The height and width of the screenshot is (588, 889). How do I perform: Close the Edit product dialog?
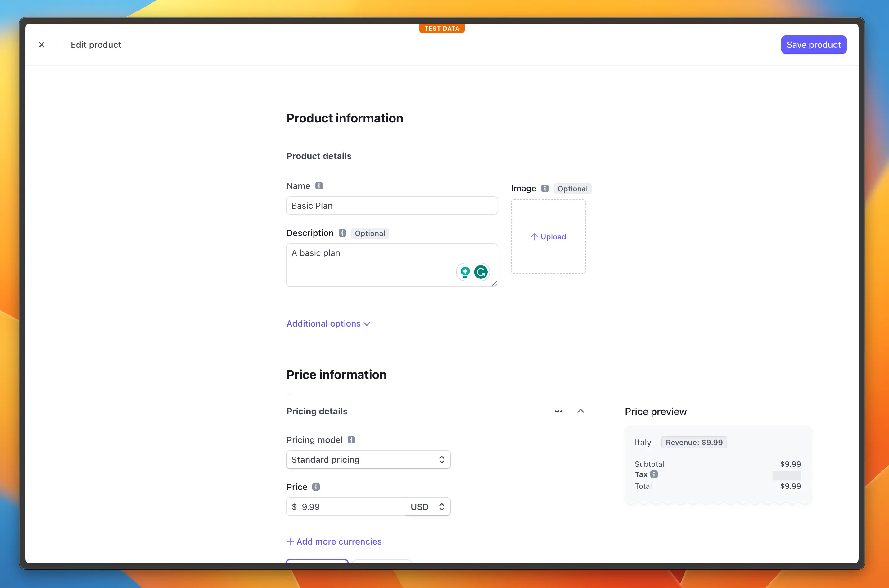pos(42,45)
